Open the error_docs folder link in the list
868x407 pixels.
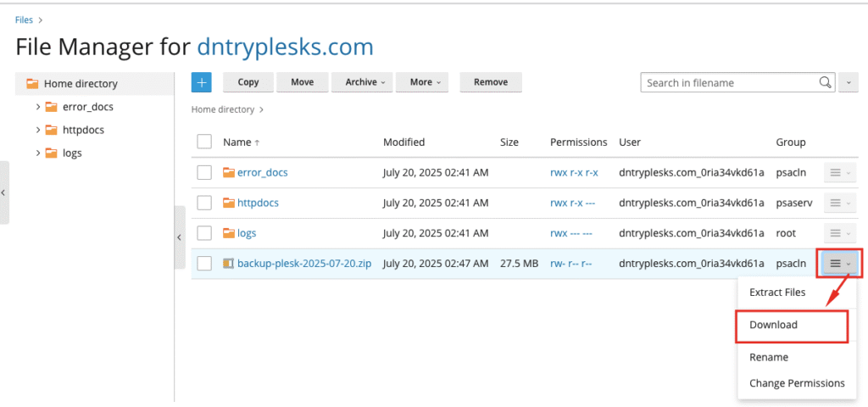[x=263, y=173]
